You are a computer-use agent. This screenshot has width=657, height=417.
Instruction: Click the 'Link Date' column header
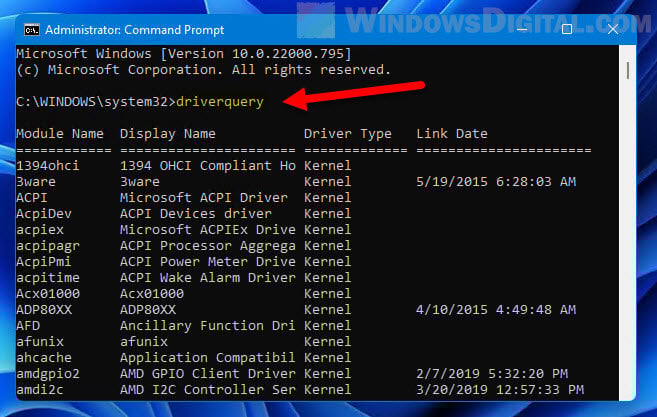452,134
